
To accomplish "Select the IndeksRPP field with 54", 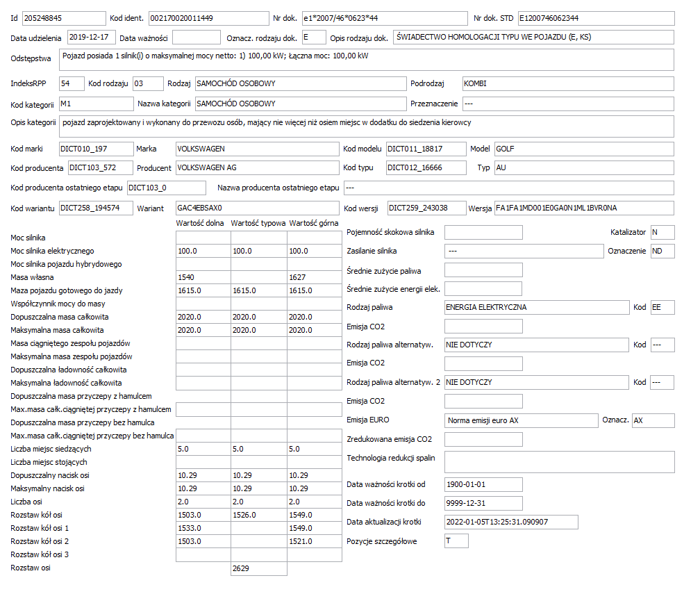I will (72, 83).
